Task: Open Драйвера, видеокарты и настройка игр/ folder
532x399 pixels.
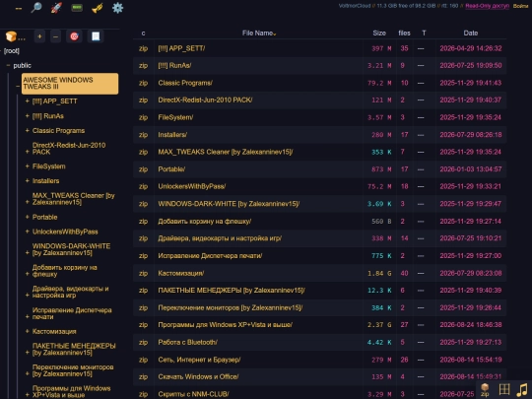Action: [x=220, y=238]
